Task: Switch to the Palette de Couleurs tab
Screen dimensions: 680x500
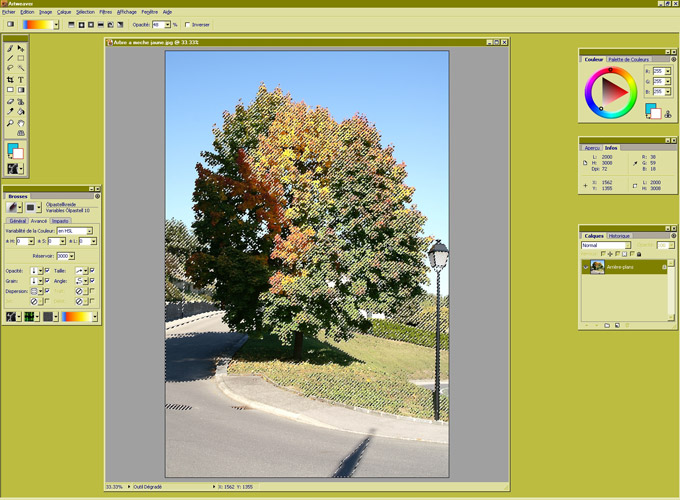Action: (628, 59)
